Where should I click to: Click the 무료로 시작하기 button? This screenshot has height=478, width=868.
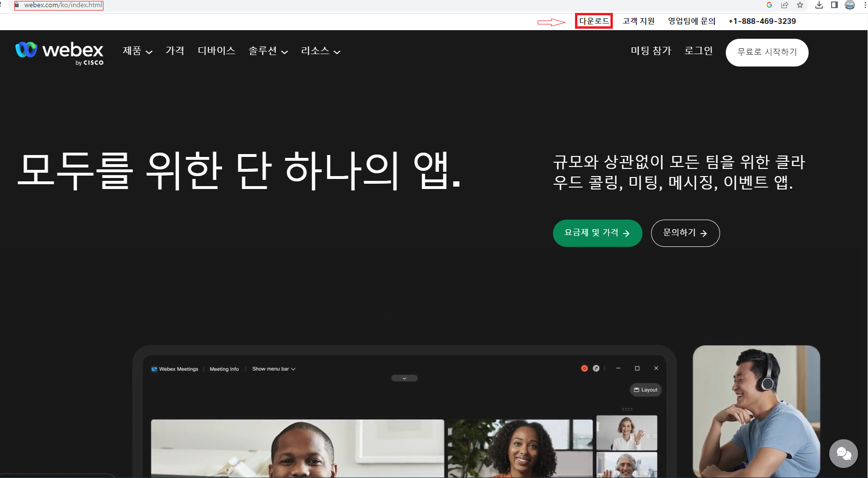(767, 53)
